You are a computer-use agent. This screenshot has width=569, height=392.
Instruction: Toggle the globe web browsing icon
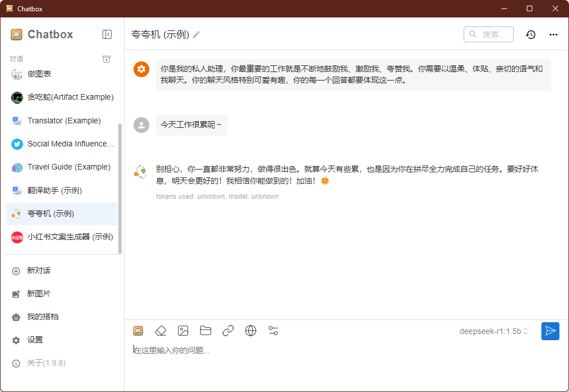coord(251,331)
